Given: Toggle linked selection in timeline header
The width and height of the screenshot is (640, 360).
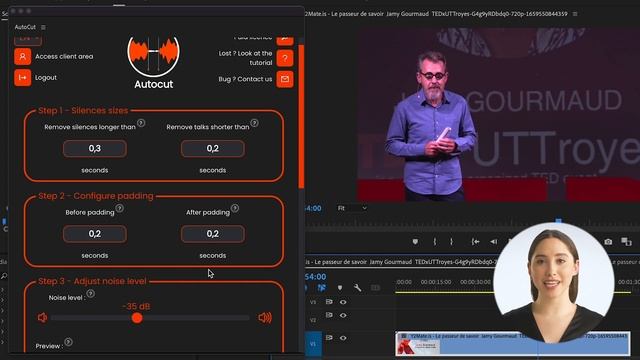Looking at the screenshot, I should pos(322,288).
